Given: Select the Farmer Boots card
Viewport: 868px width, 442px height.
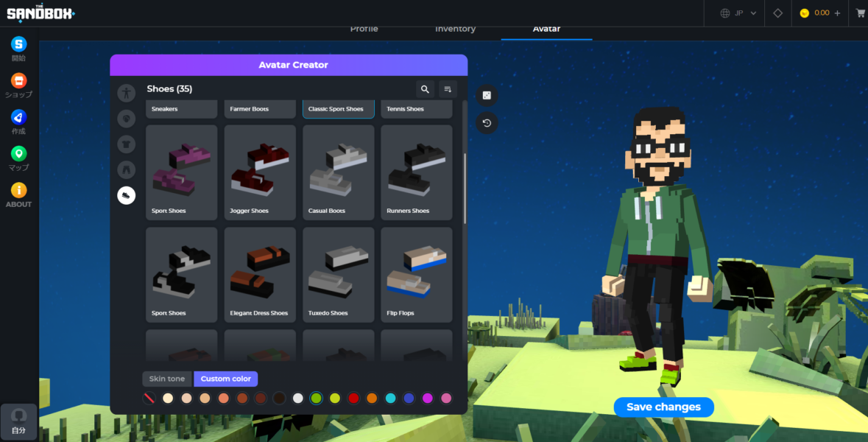Looking at the screenshot, I should [x=260, y=109].
